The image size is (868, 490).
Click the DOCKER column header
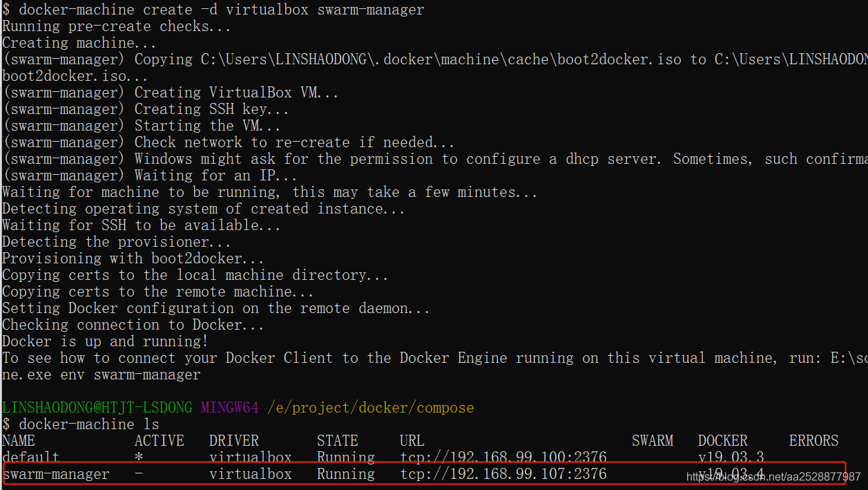722,440
